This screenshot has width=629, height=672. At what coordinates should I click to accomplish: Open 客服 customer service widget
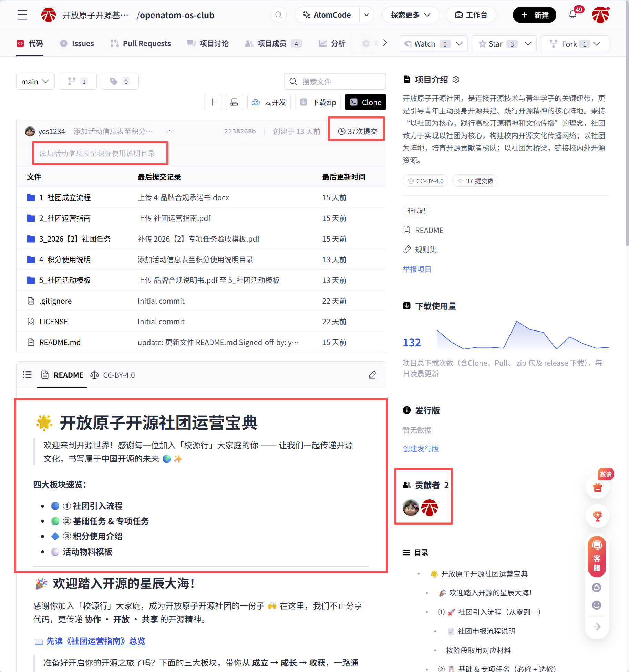(597, 556)
